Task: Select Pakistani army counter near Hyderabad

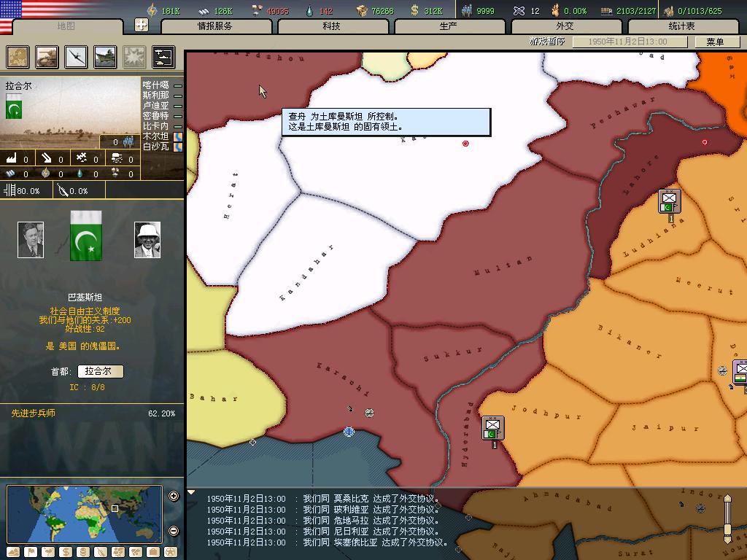Action: pos(492,428)
